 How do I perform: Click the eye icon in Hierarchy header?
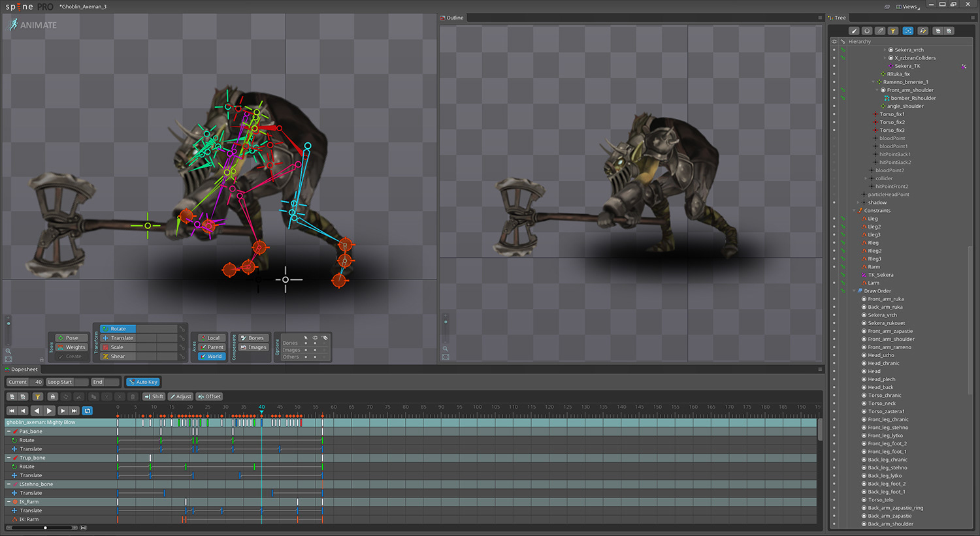(x=834, y=41)
